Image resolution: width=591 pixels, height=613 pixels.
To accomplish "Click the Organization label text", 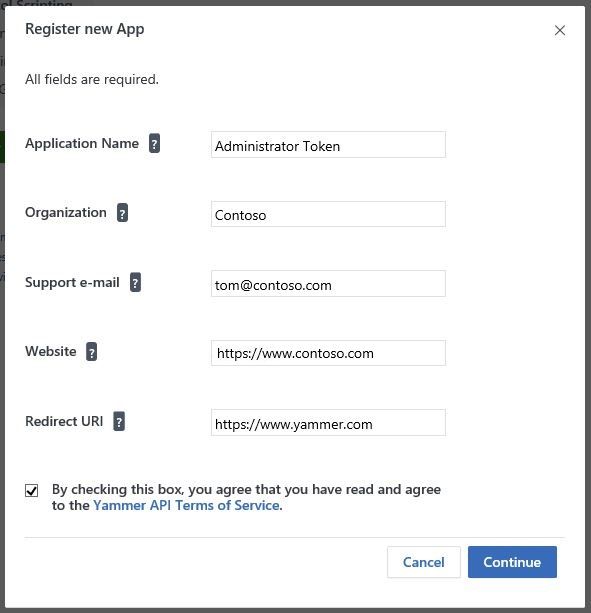I will [x=66, y=212].
